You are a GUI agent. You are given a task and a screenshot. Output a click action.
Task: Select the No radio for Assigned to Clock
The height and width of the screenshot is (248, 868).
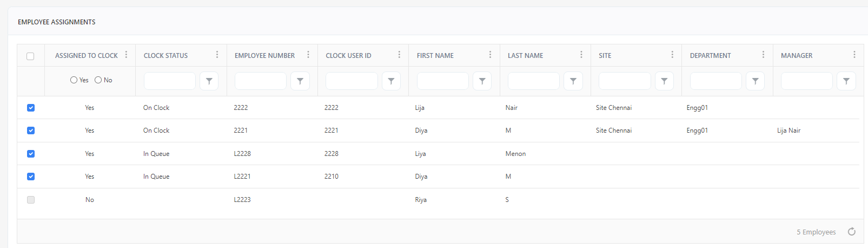click(x=98, y=80)
